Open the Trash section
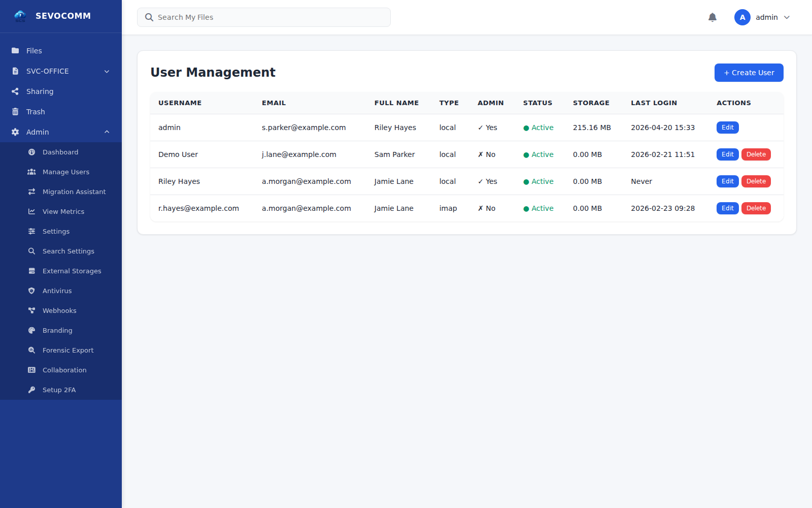Screen dimensions: 812x508 tap(36, 111)
